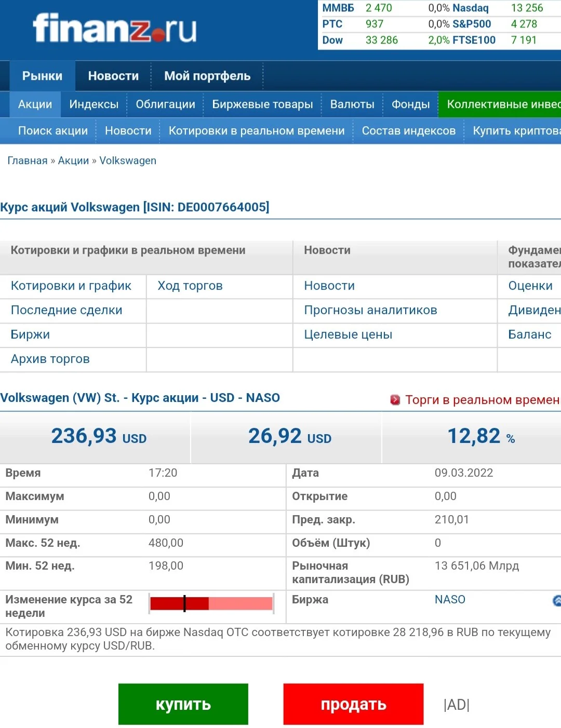Open the Биржи link
Image resolution: width=561 pixels, height=728 pixels.
(x=30, y=334)
